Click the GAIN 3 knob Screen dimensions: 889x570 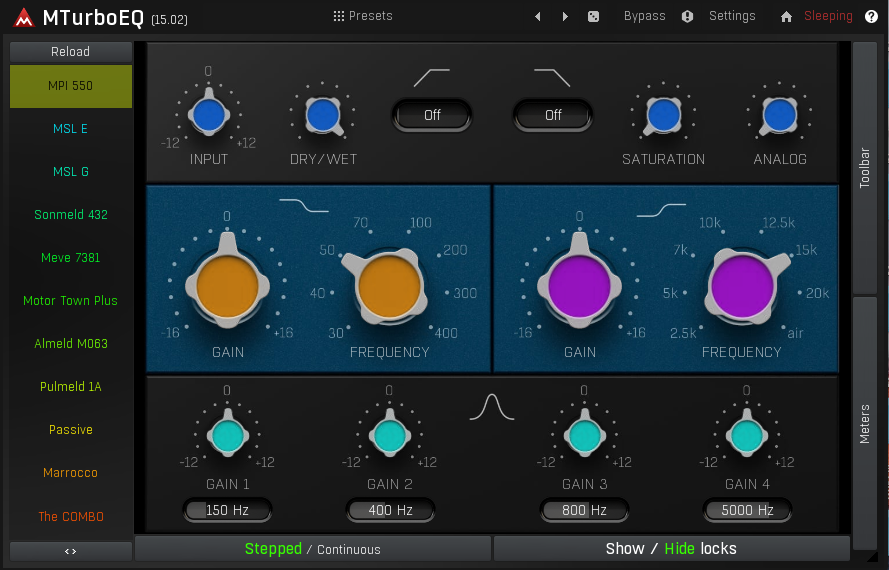click(585, 436)
